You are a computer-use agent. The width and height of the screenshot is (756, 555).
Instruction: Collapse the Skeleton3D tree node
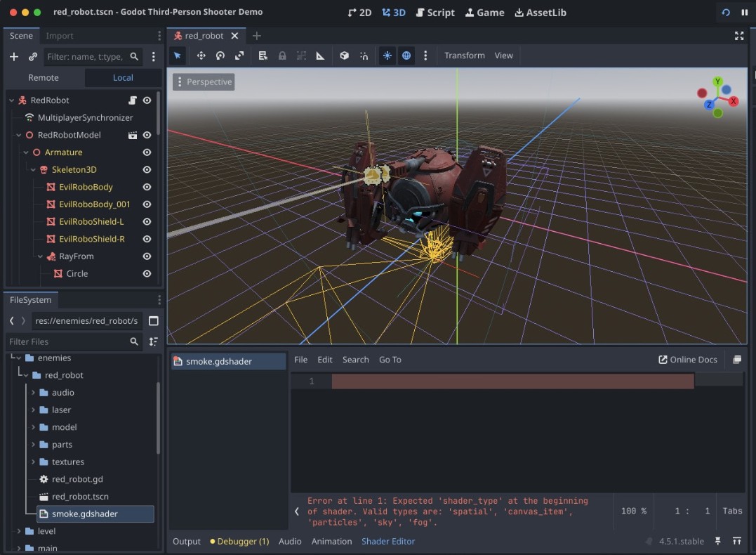[x=33, y=169]
